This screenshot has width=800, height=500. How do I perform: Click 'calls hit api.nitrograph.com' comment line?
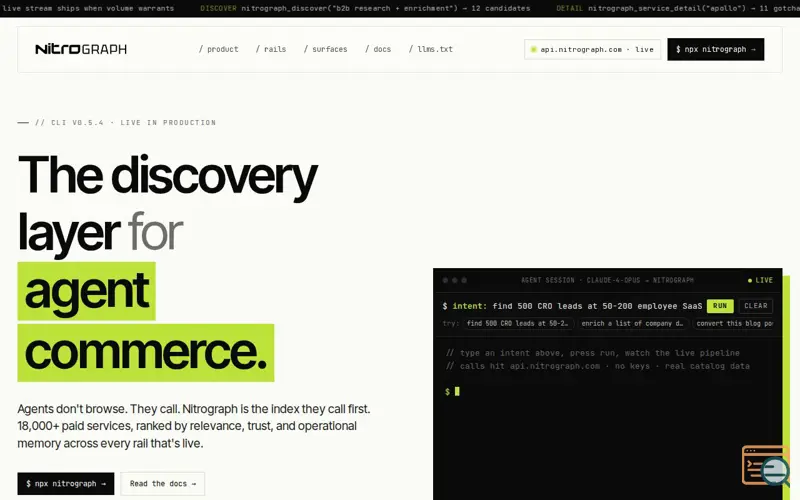(x=597, y=366)
